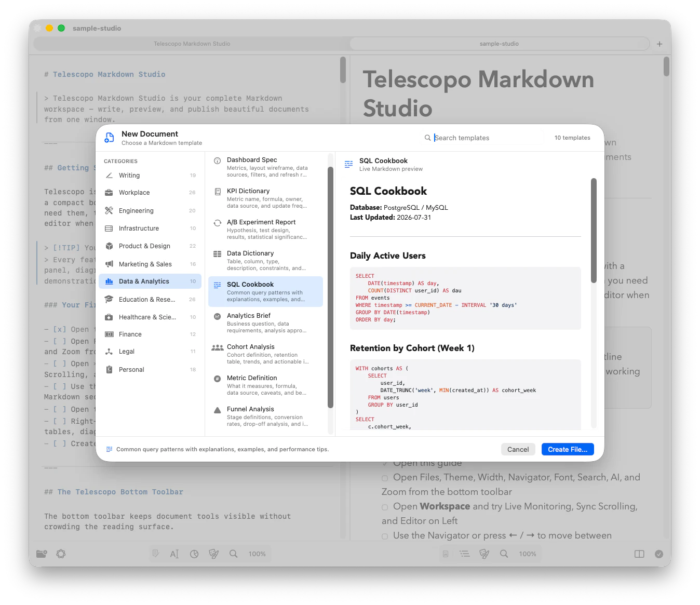Click the '10 templates' count label

pyautogui.click(x=572, y=138)
